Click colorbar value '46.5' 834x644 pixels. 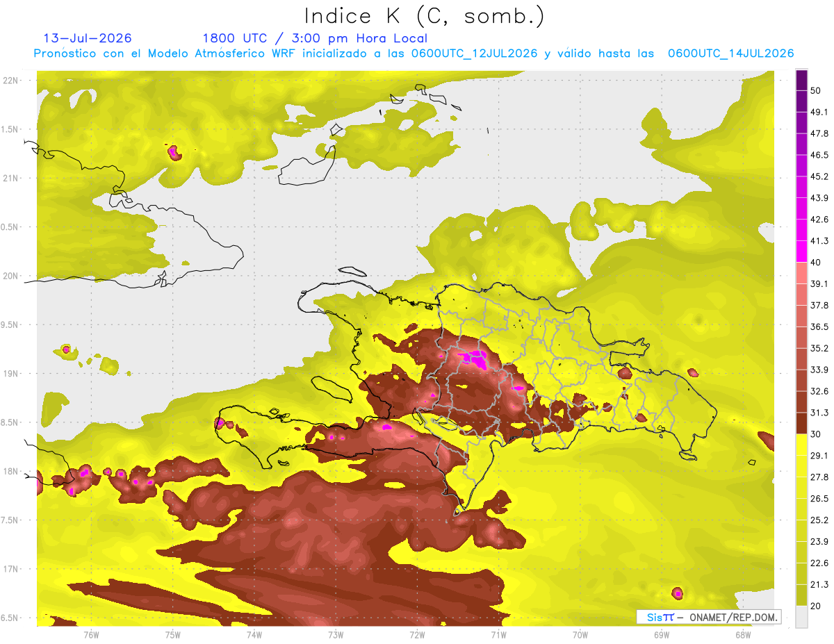tap(820, 155)
